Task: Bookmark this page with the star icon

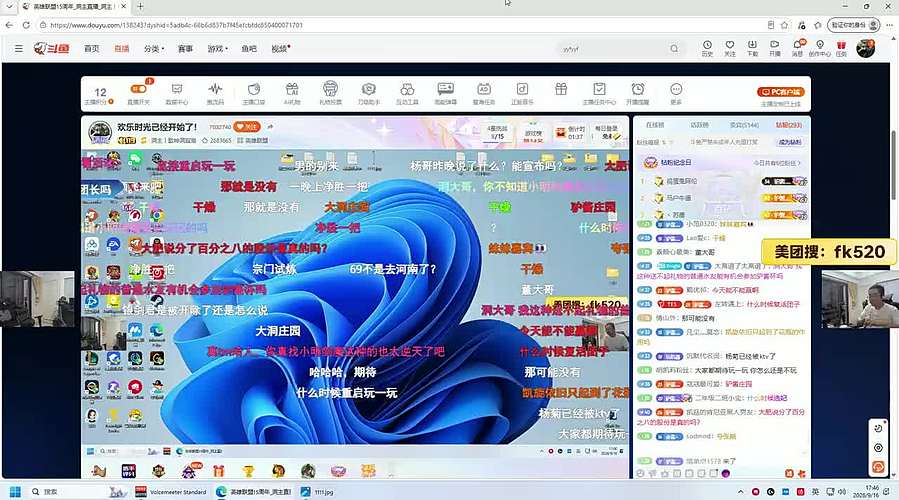Action: tap(784, 25)
